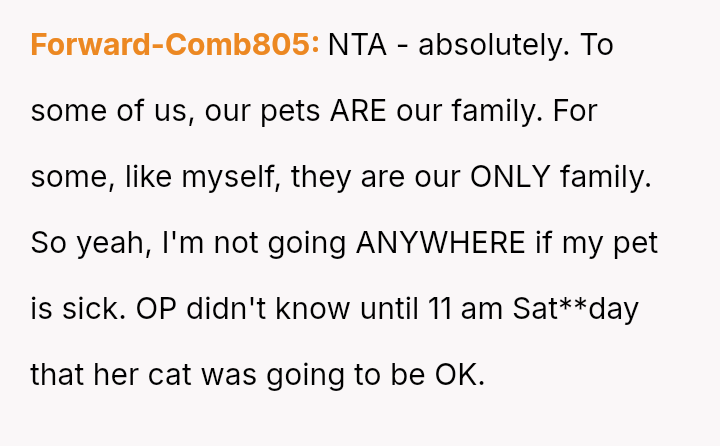Click the word "pets" in the comment

click(x=289, y=111)
